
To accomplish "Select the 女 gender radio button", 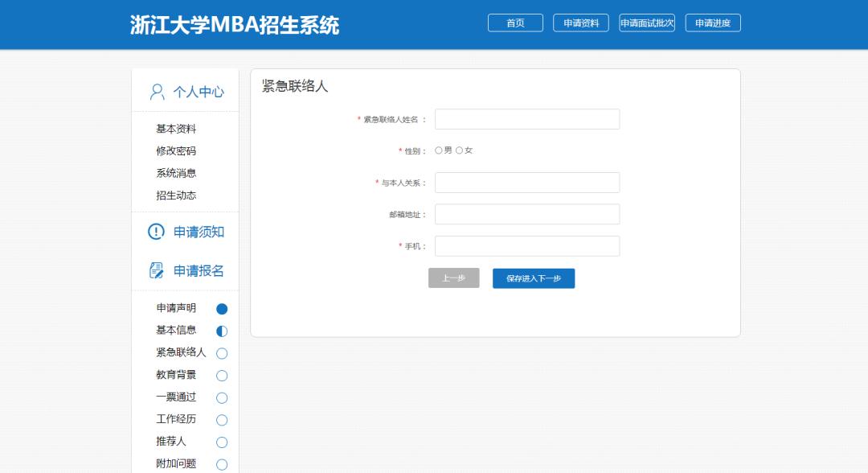I will pos(460,150).
